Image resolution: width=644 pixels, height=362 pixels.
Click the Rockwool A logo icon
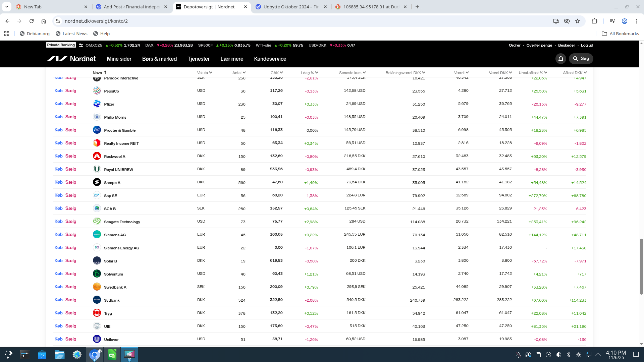point(97,156)
